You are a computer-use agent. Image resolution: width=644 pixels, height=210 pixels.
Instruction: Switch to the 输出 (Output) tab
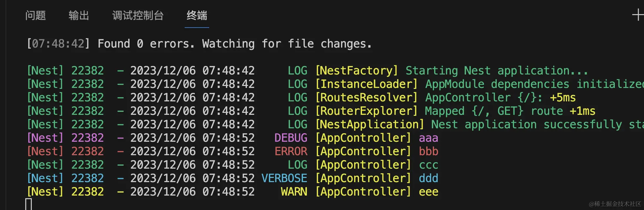[79, 15]
